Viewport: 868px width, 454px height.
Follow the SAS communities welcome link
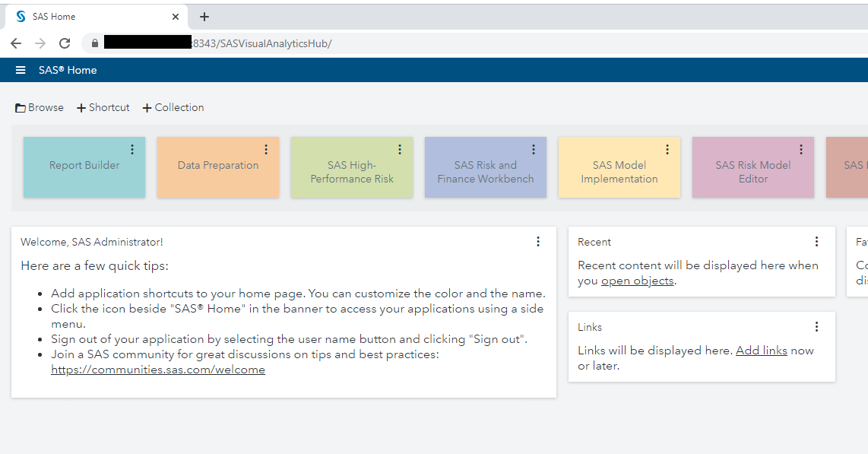coord(157,370)
